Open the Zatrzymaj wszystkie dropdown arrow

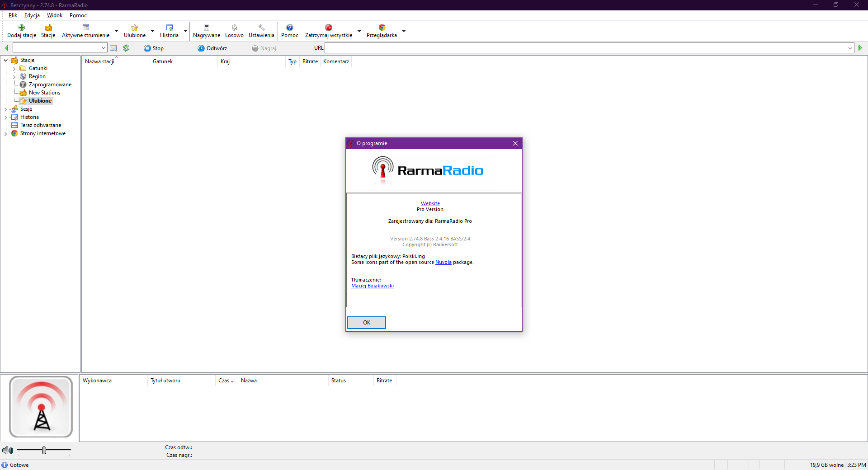tap(359, 31)
